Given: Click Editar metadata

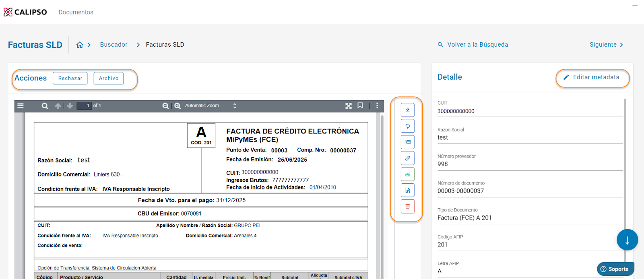Looking at the screenshot, I should click(x=592, y=77).
